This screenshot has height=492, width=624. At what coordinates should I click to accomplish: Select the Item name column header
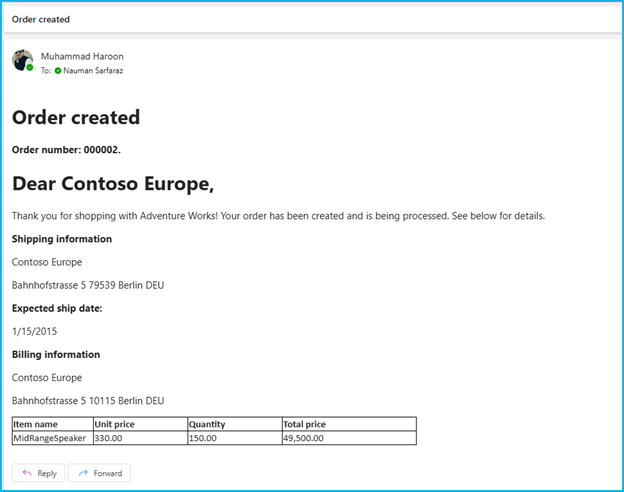(36, 424)
